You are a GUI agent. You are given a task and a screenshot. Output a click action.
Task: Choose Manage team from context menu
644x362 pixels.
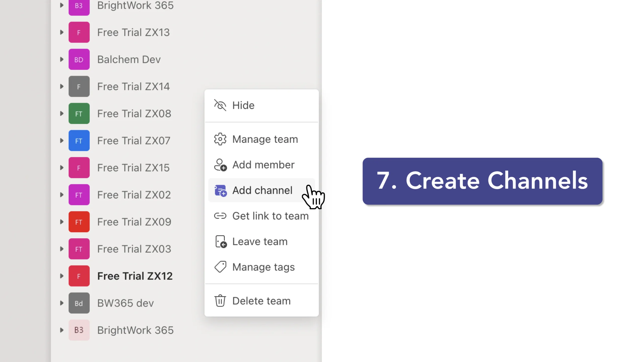tap(265, 139)
